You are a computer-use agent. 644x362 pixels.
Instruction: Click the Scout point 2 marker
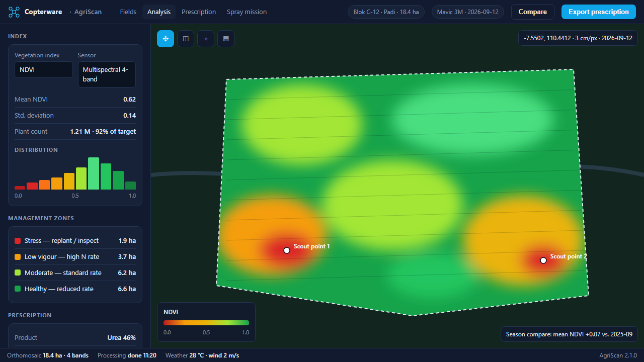pos(543,260)
